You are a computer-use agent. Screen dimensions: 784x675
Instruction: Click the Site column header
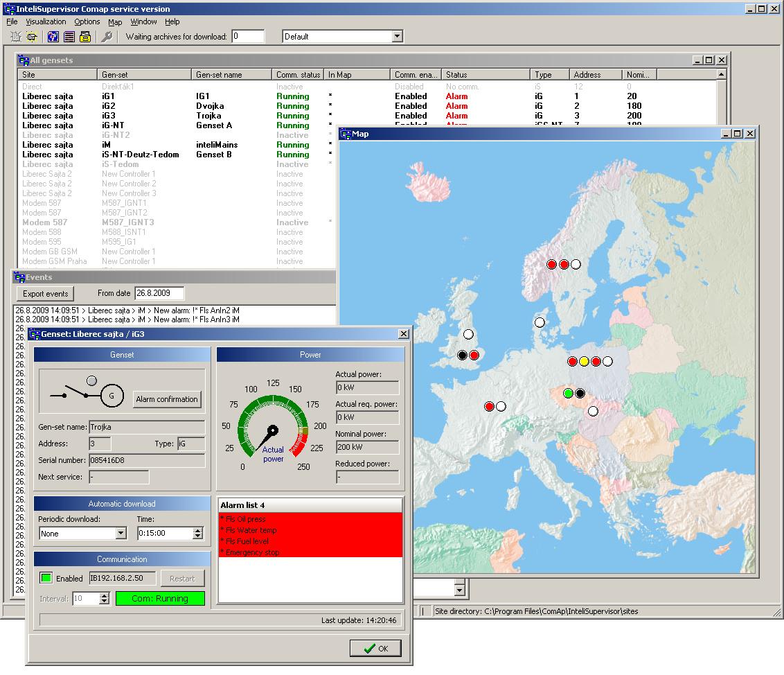coord(57,75)
